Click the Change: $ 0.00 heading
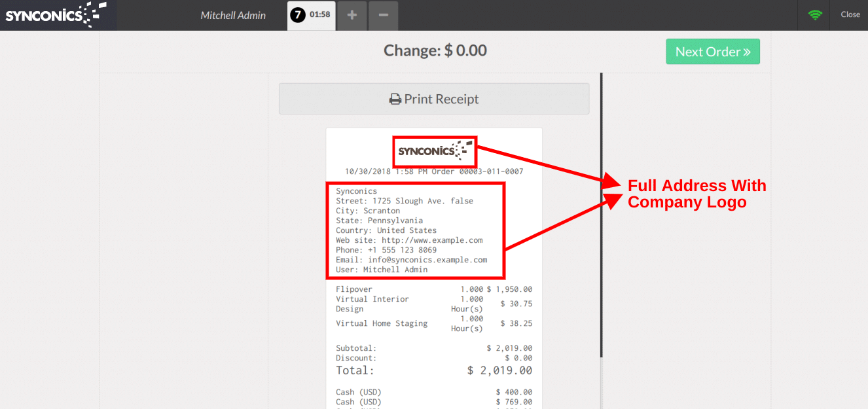 pyautogui.click(x=435, y=50)
